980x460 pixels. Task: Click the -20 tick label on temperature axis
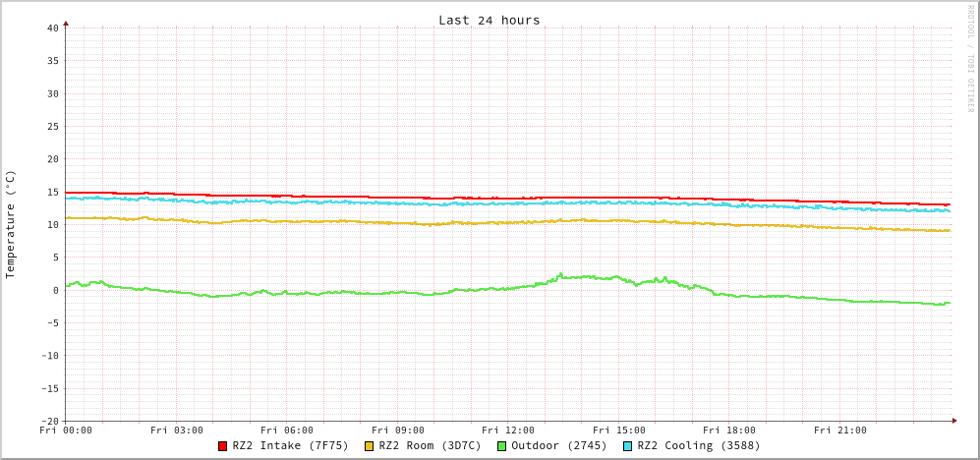(49, 421)
